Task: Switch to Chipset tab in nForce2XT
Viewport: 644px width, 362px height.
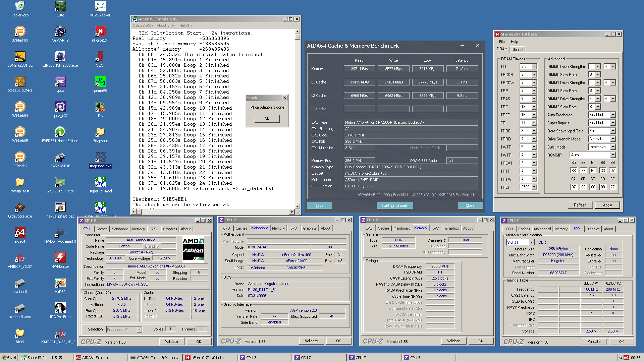Action: pos(517,49)
